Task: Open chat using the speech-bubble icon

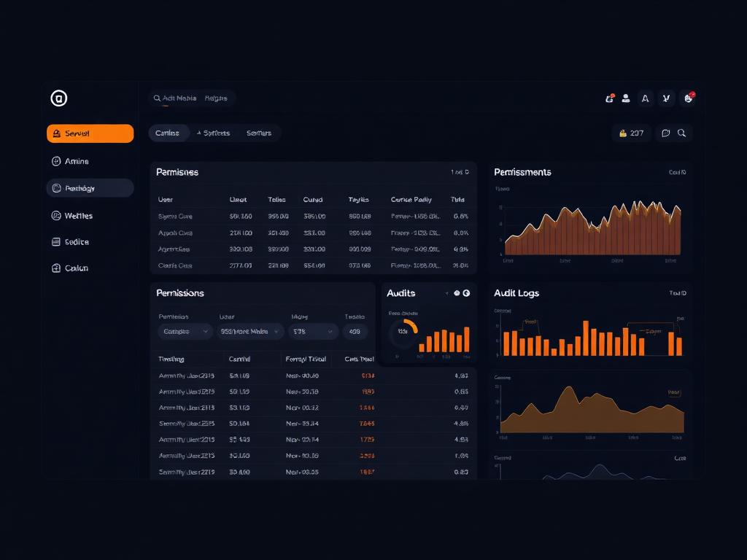Action: click(x=665, y=133)
